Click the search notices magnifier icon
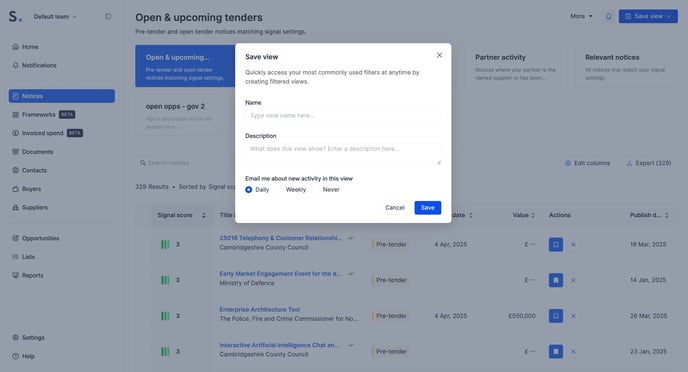The image size is (688, 372). point(143,163)
